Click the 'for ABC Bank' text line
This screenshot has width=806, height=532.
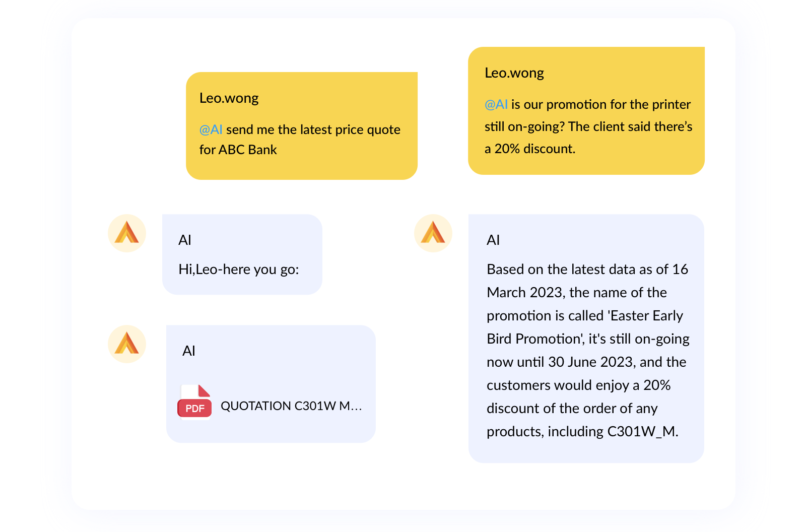coord(238,150)
